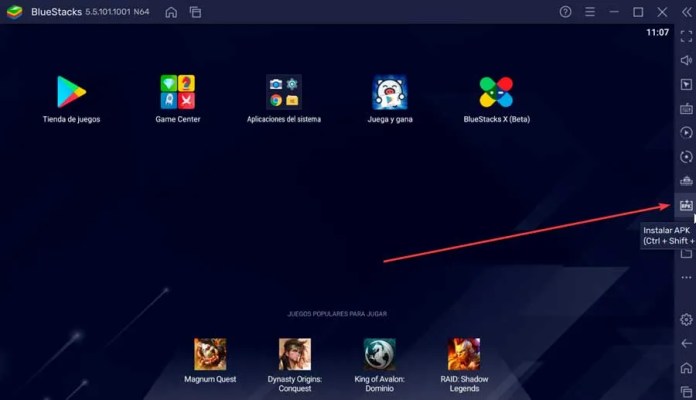Image resolution: width=696 pixels, height=400 pixels.
Task: Open the media folder icon in sidebar
Action: (686, 253)
